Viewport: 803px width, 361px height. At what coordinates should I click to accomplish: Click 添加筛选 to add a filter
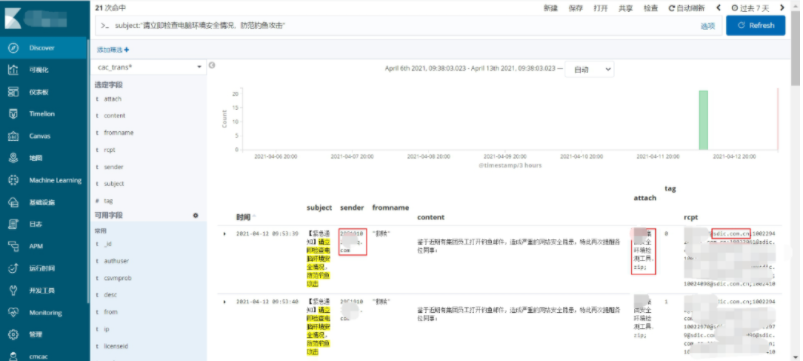113,50
